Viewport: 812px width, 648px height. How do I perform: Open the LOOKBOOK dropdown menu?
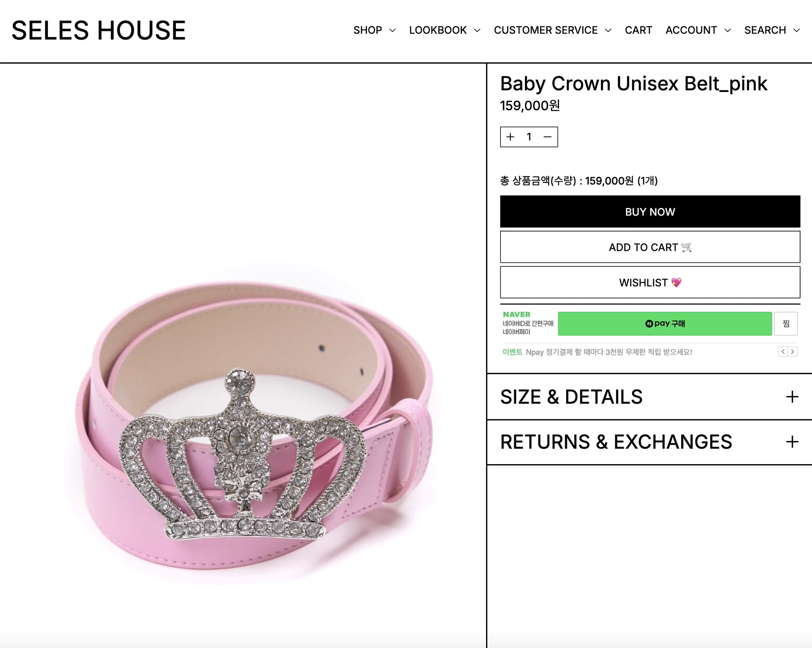pos(444,30)
